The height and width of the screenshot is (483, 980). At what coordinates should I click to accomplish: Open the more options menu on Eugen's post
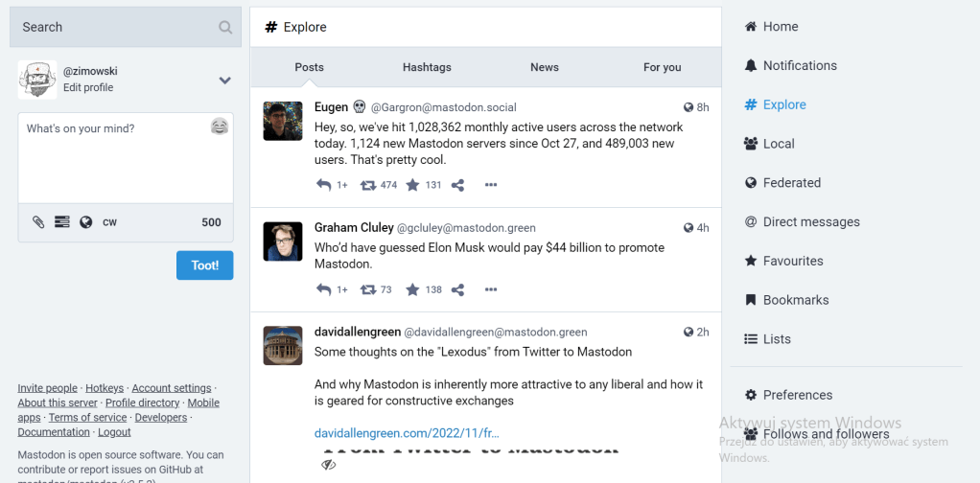pos(491,185)
